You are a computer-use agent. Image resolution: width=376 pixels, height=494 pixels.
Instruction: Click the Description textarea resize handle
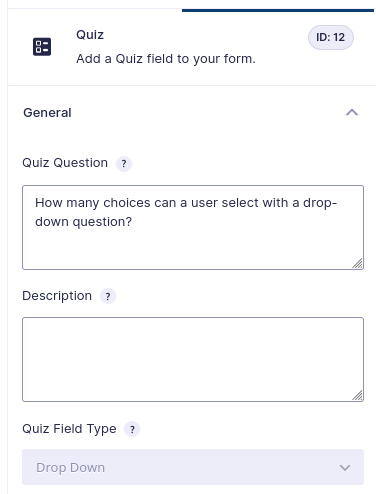(358, 395)
